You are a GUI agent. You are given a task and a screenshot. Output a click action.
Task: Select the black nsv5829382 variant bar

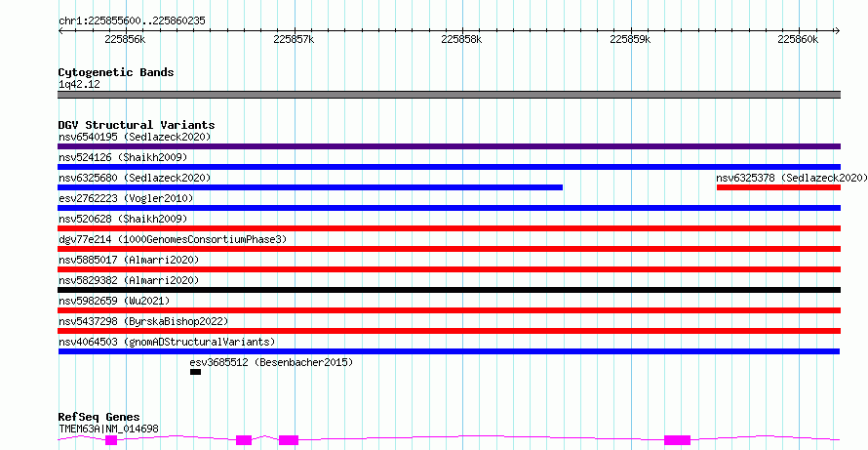pyautogui.click(x=449, y=290)
